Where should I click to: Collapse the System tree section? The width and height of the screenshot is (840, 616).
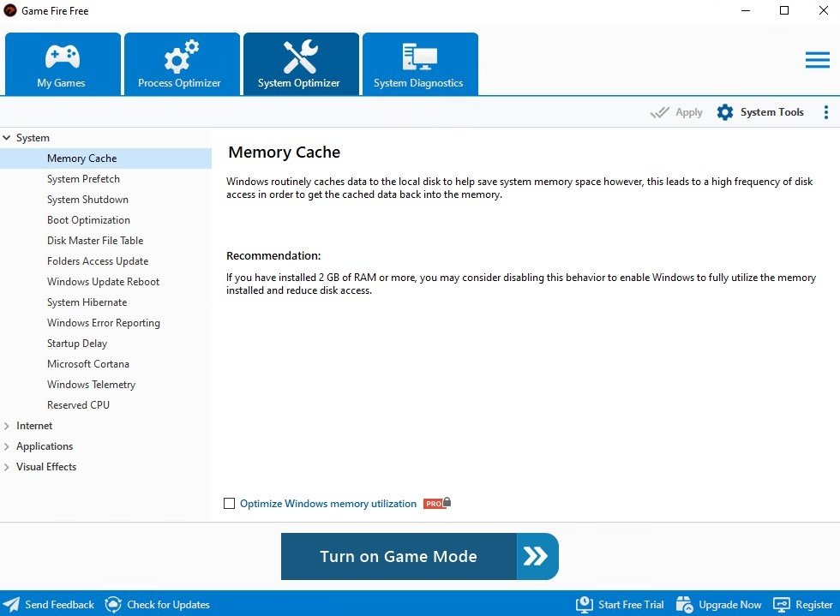[x=7, y=138]
